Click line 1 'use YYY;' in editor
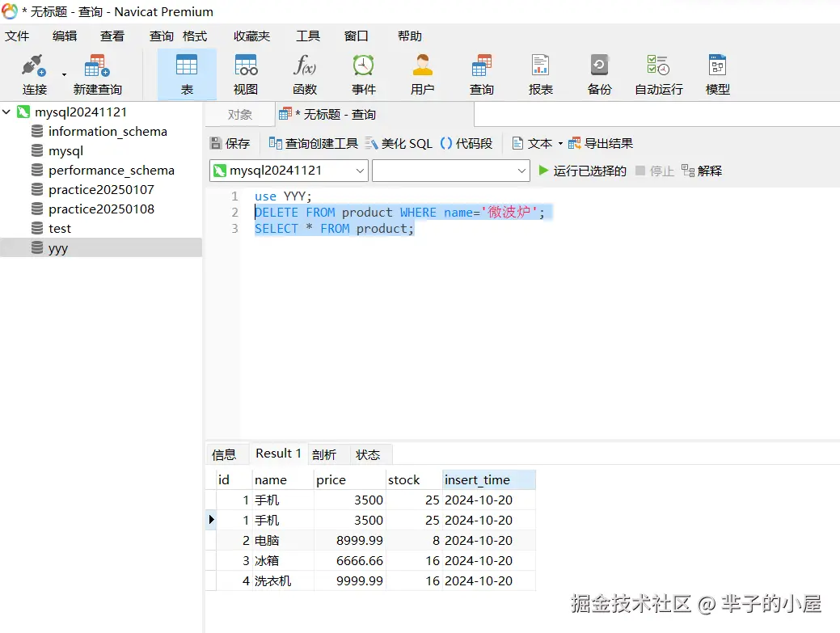The image size is (840, 633). (283, 196)
